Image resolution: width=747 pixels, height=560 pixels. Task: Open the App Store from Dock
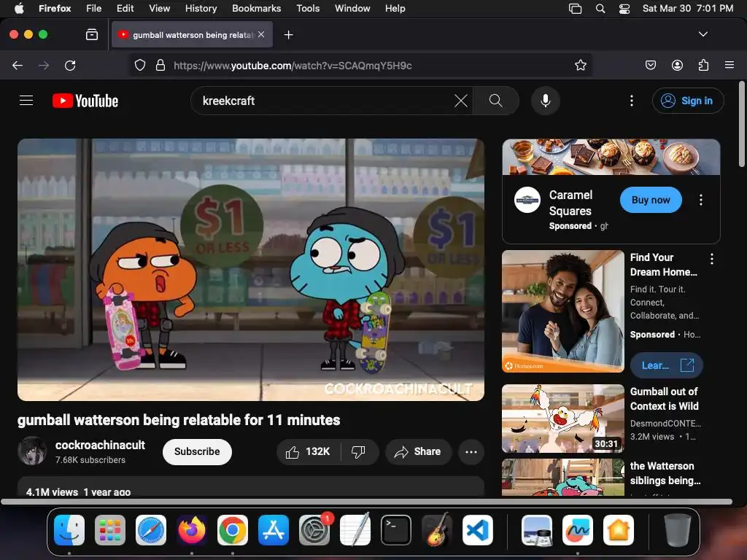tap(274, 529)
